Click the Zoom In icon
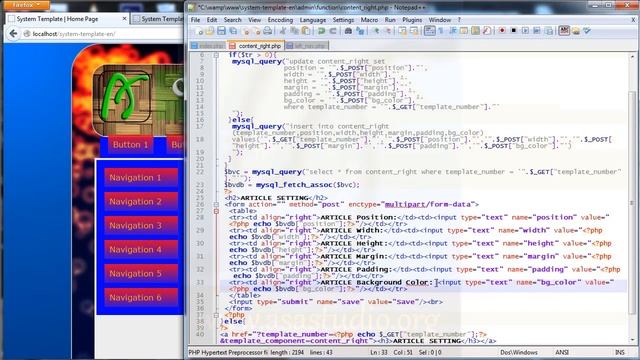640x360 pixels. click(376, 31)
